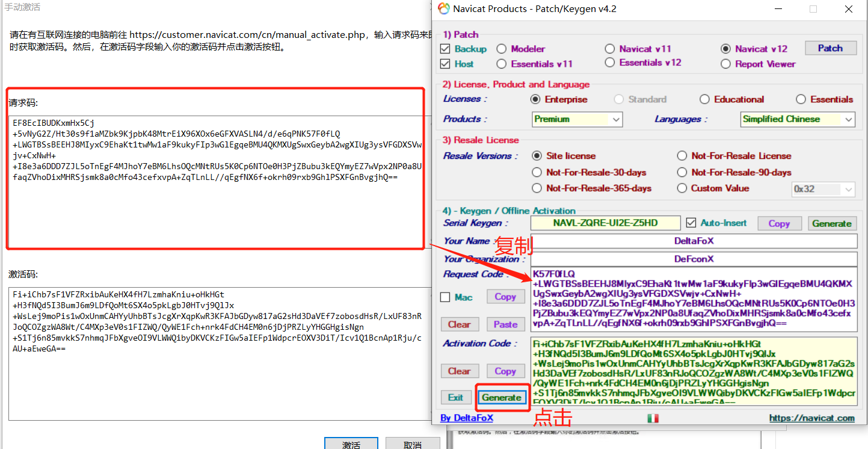
Task: Minimize the Patch/Keygen window
Action: click(x=778, y=9)
